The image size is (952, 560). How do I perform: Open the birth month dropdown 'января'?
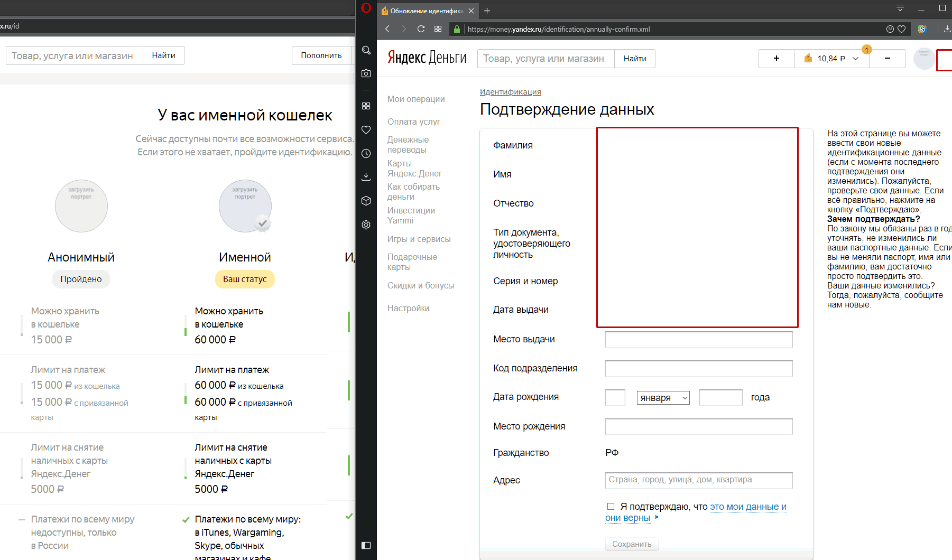click(x=663, y=398)
